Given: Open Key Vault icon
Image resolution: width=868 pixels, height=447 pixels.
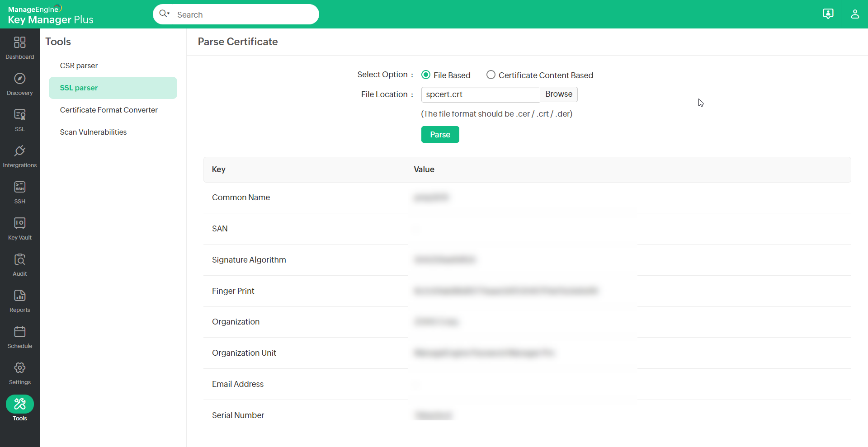Looking at the screenshot, I should tap(20, 223).
